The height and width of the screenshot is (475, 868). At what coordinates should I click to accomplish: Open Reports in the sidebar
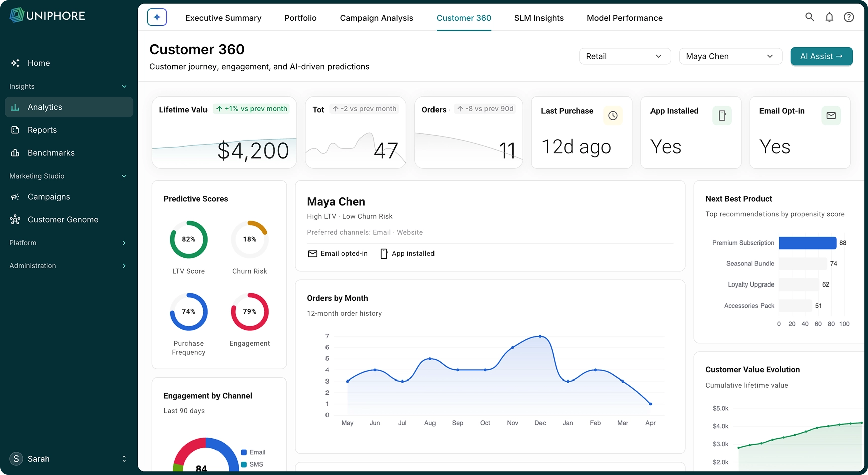(69, 130)
